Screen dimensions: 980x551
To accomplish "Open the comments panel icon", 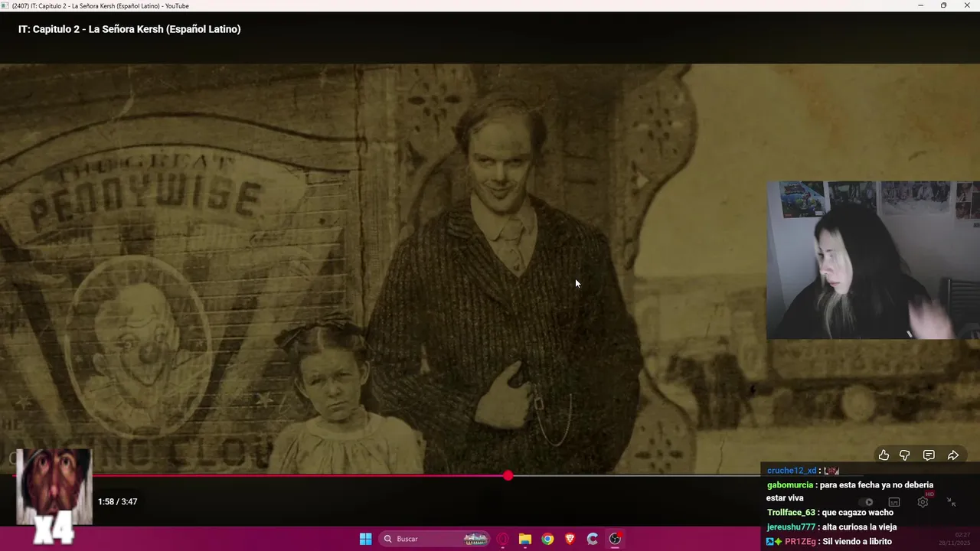I will [929, 455].
